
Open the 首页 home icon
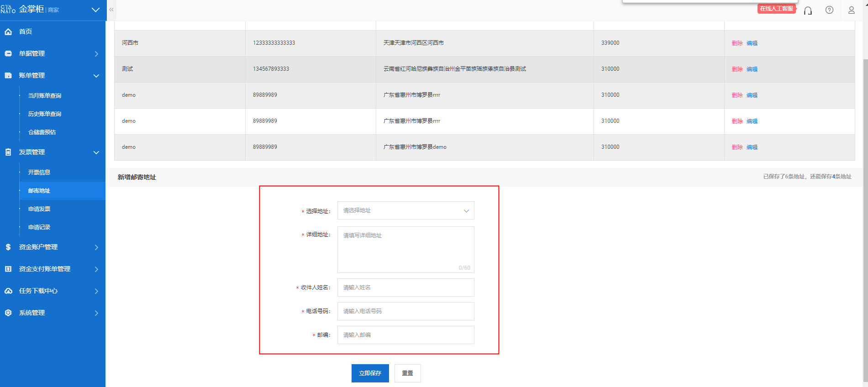pos(8,31)
